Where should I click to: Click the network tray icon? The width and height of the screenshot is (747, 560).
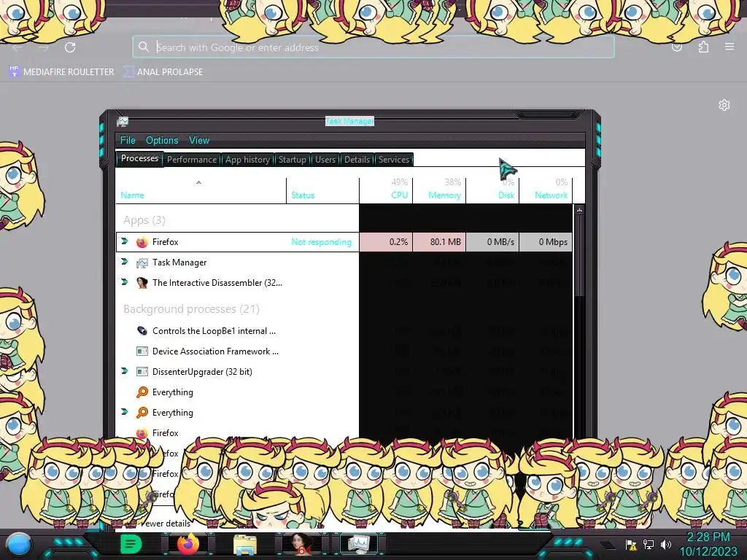[649, 544]
